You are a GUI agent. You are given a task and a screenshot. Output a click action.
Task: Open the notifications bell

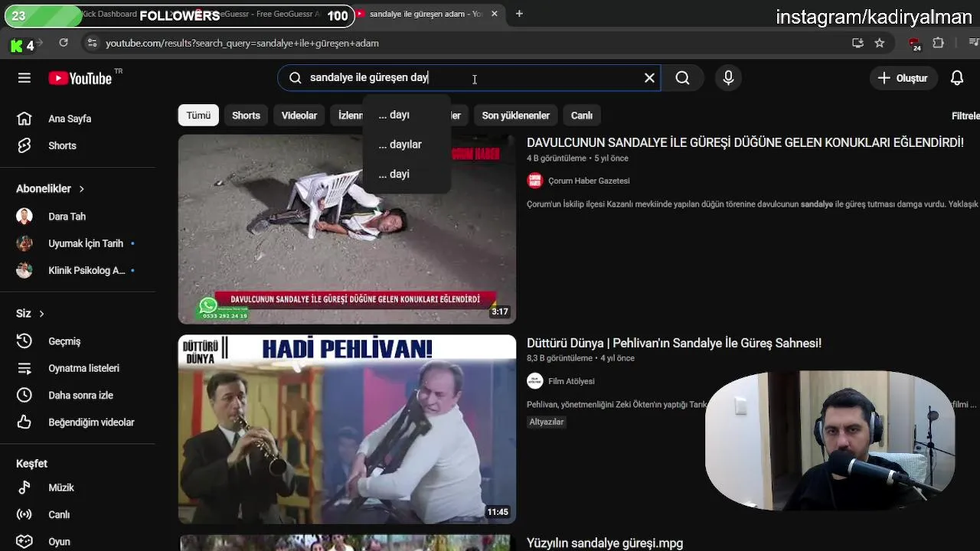(957, 78)
